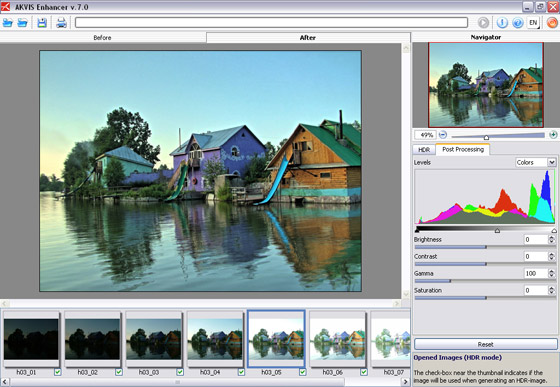Click the Reset button
This screenshot has width=560, height=387.
tap(485, 344)
